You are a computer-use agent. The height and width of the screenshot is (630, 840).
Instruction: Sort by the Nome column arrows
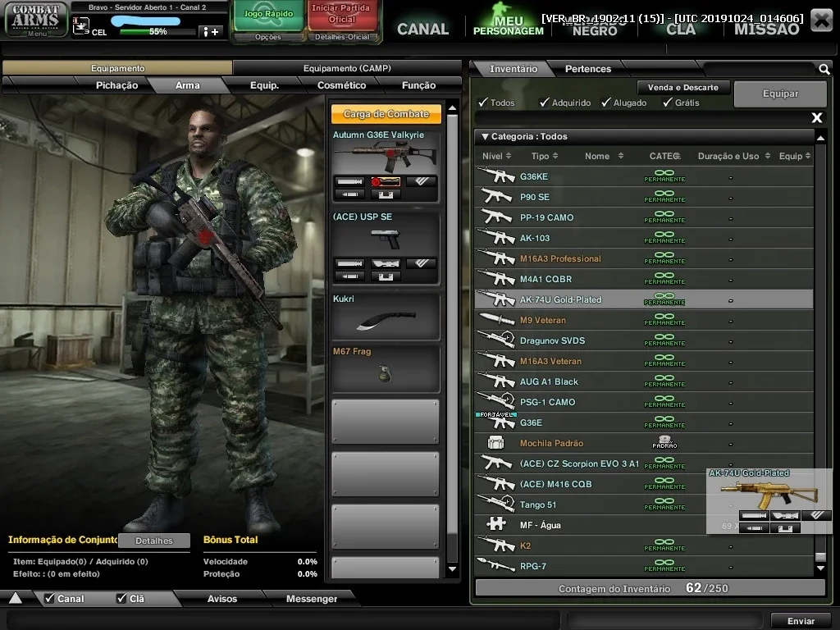620,156
